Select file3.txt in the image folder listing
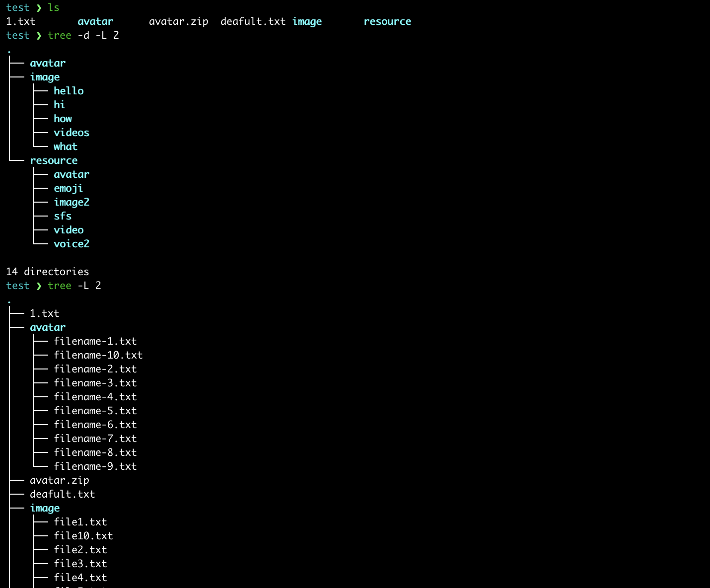Viewport: 710px width, 588px height. (80, 564)
